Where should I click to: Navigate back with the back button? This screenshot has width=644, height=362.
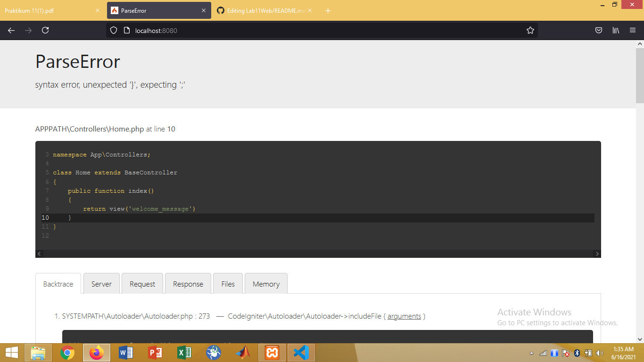[11, 30]
